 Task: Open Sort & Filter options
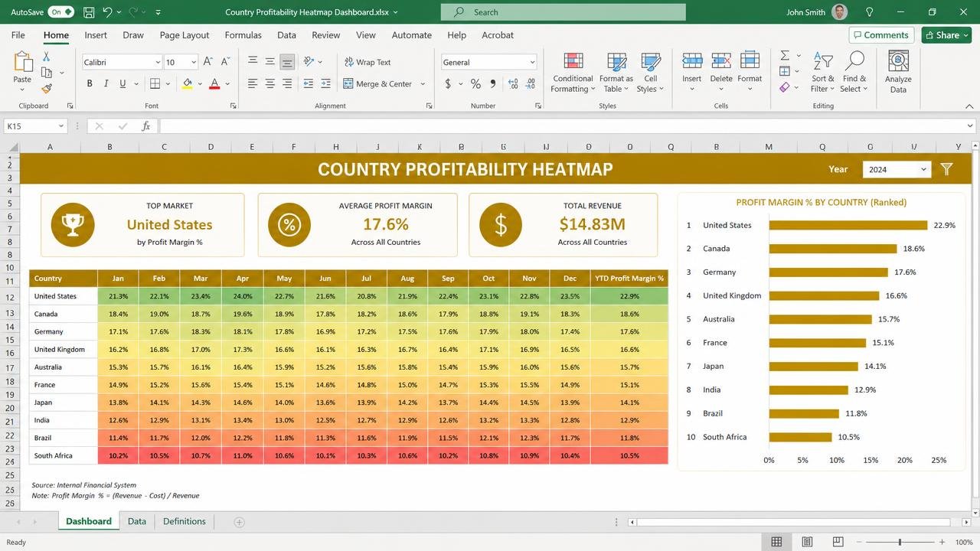(823, 73)
